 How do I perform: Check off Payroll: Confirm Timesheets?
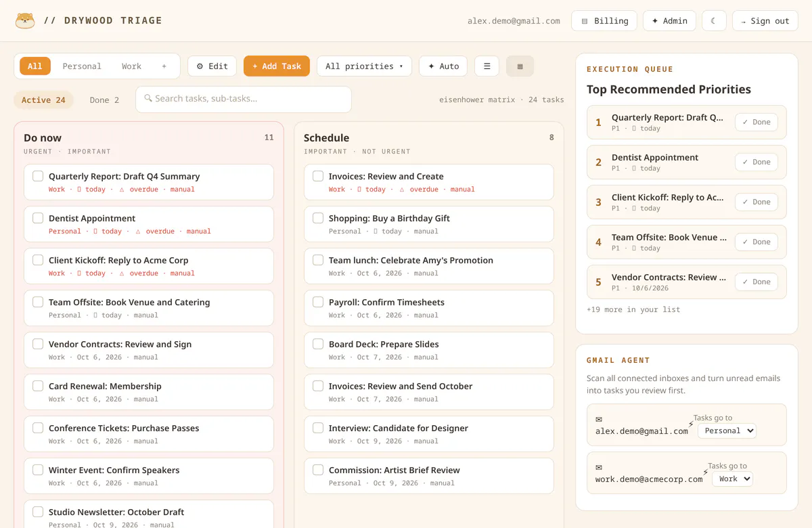(318, 302)
